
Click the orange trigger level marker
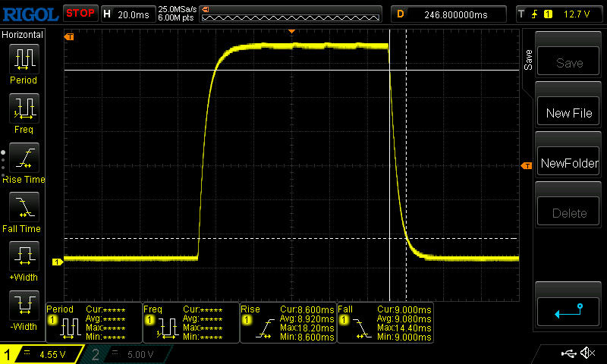pyautogui.click(x=526, y=166)
